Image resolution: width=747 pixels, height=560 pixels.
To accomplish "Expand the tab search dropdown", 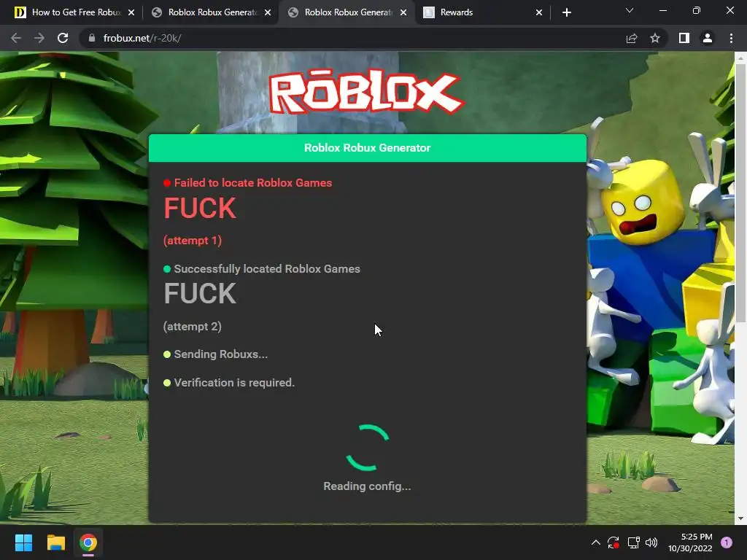I will point(630,10).
